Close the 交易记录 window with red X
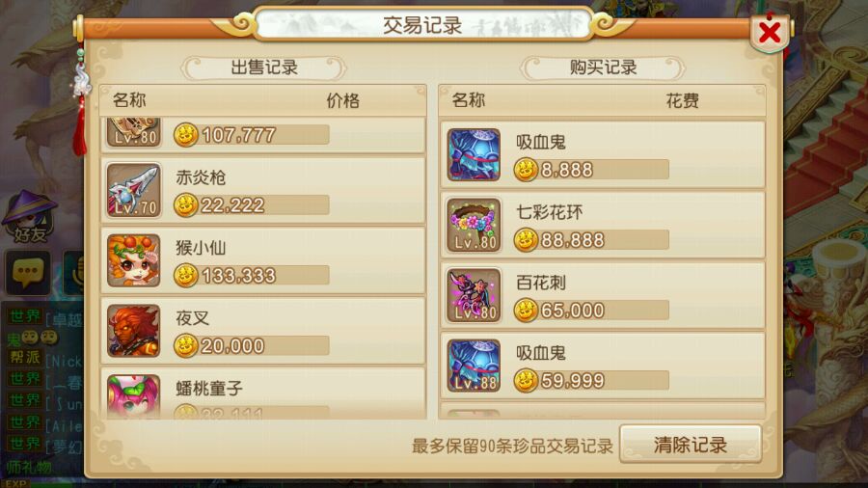Screen dimensions: 868x488 coord(770,33)
